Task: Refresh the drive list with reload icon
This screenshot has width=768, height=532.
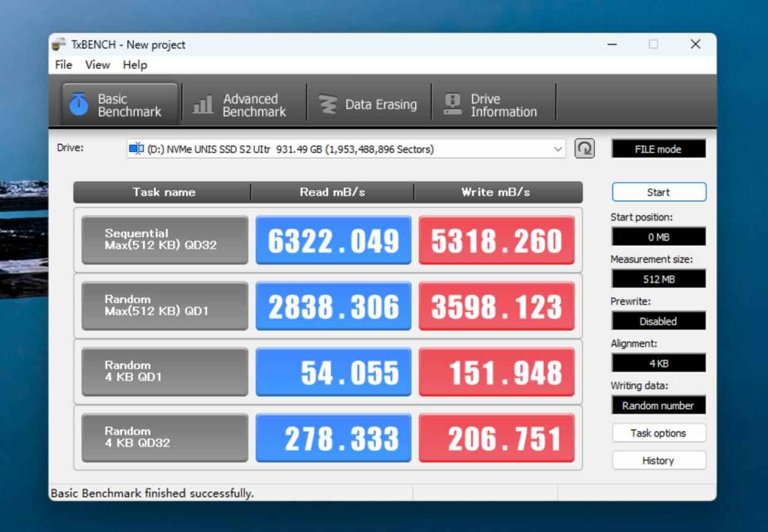Action: point(584,149)
